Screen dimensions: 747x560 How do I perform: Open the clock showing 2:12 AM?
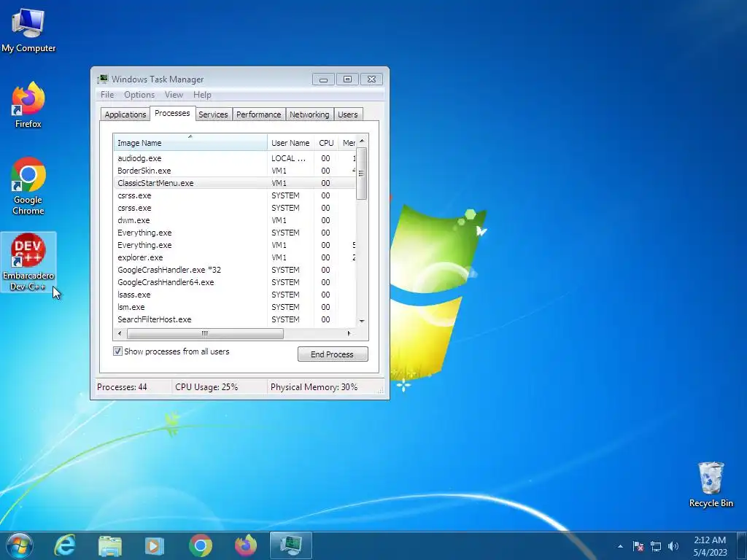pos(710,546)
